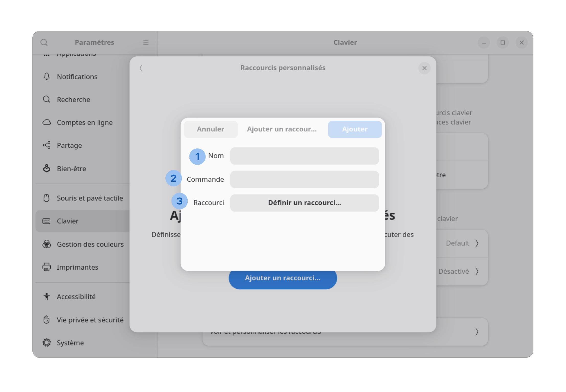Select Souris et pavé tactile in sidebar
Screen dimensions: 566x392
[89, 198]
